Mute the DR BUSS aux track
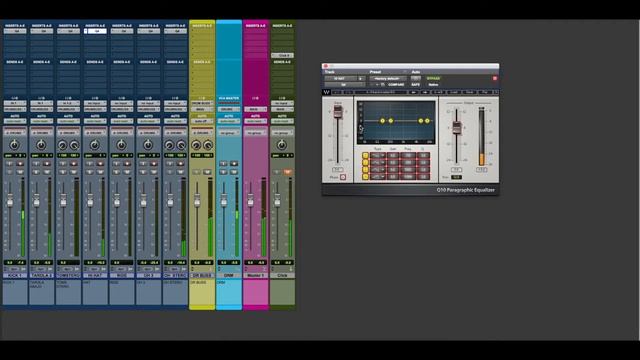Image resolution: width=640 pixels, height=360 pixels. (x=207, y=172)
